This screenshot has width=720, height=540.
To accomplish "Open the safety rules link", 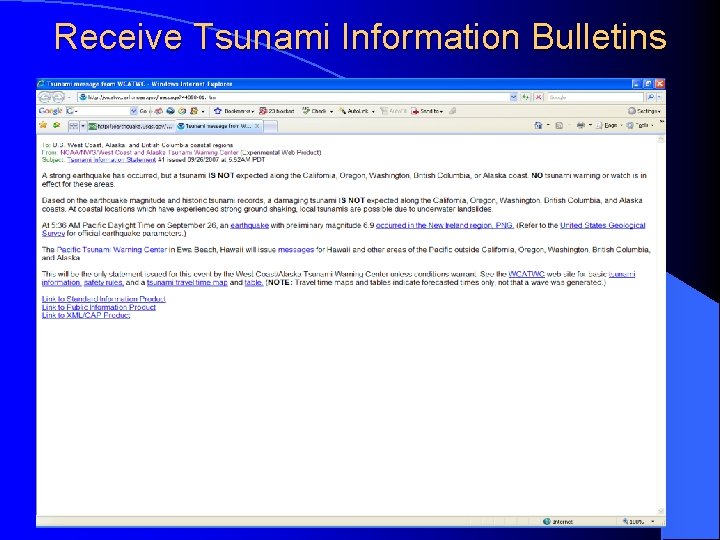I will tap(103, 283).
